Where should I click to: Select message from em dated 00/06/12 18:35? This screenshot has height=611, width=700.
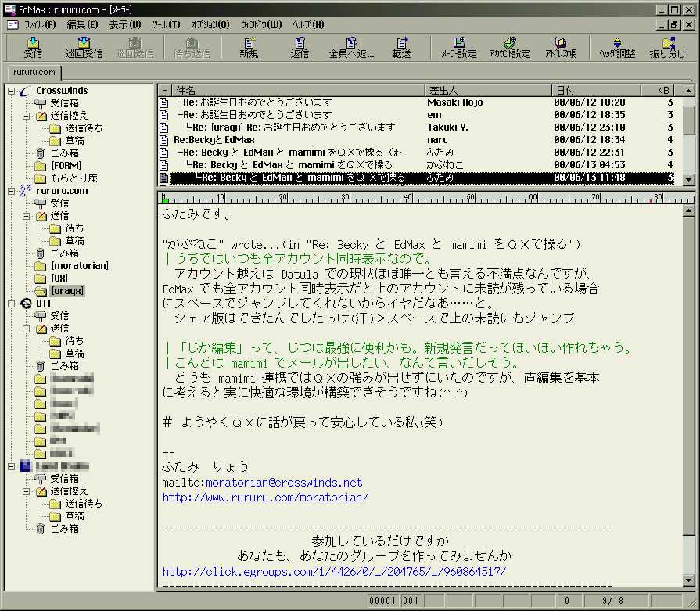416,115
